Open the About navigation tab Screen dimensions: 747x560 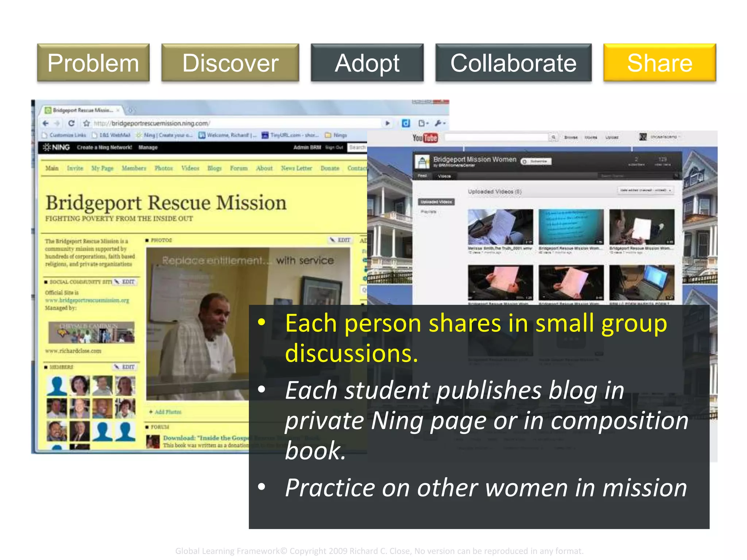pyautogui.click(x=264, y=168)
